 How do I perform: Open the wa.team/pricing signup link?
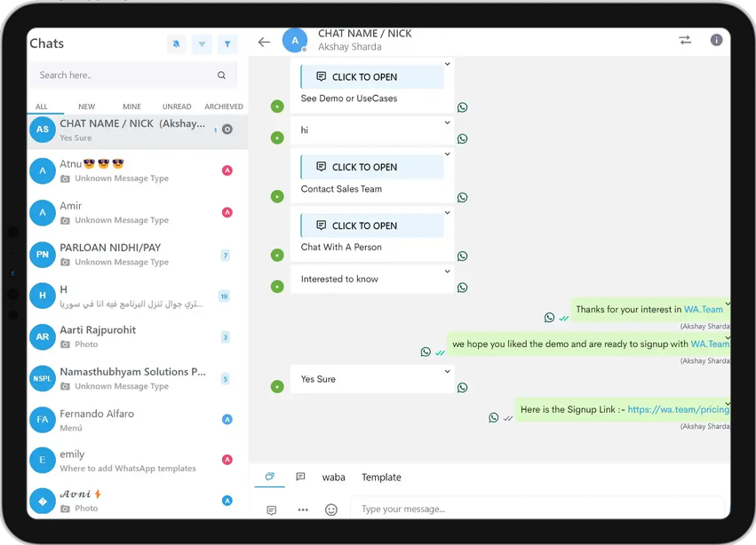(678, 409)
